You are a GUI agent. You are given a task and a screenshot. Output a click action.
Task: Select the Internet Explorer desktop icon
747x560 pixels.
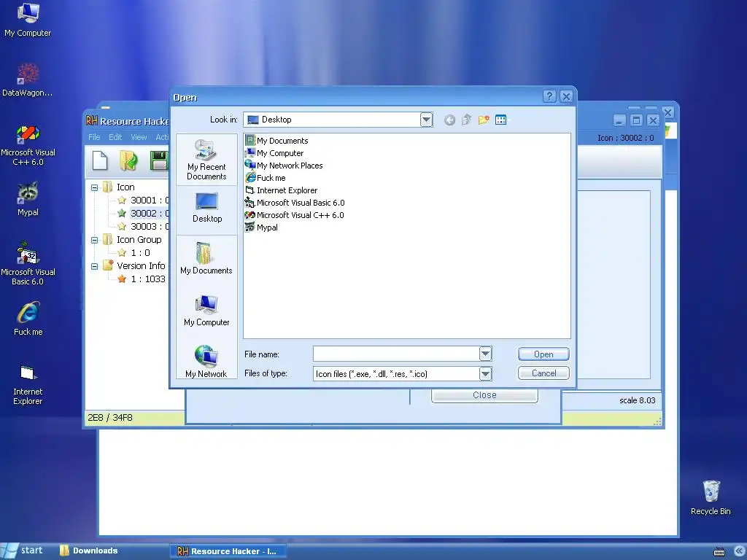(28, 384)
